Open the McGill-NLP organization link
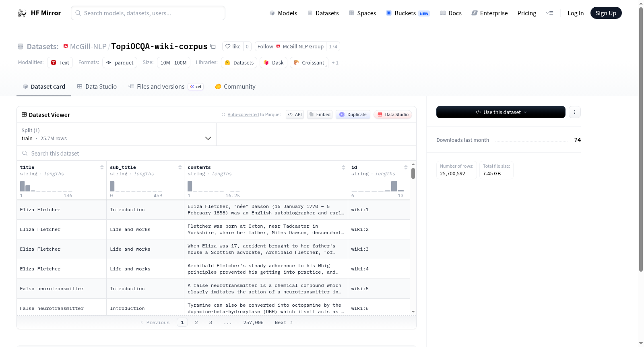The image size is (644, 347). pyautogui.click(x=88, y=46)
